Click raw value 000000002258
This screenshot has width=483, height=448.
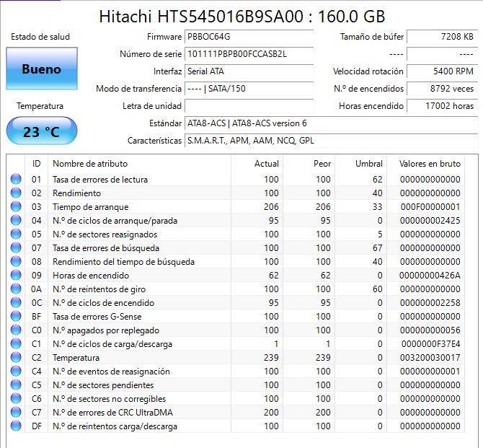(x=430, y=303)
